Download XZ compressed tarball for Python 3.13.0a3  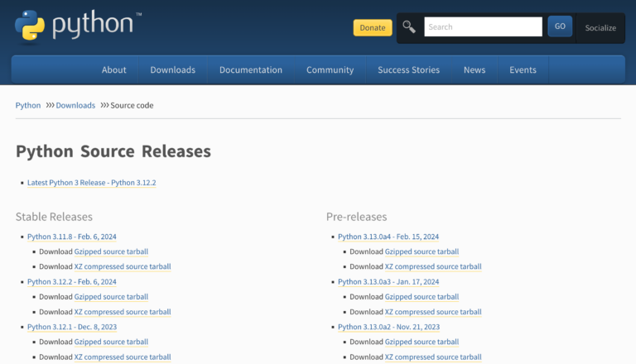tap(433, 312)
